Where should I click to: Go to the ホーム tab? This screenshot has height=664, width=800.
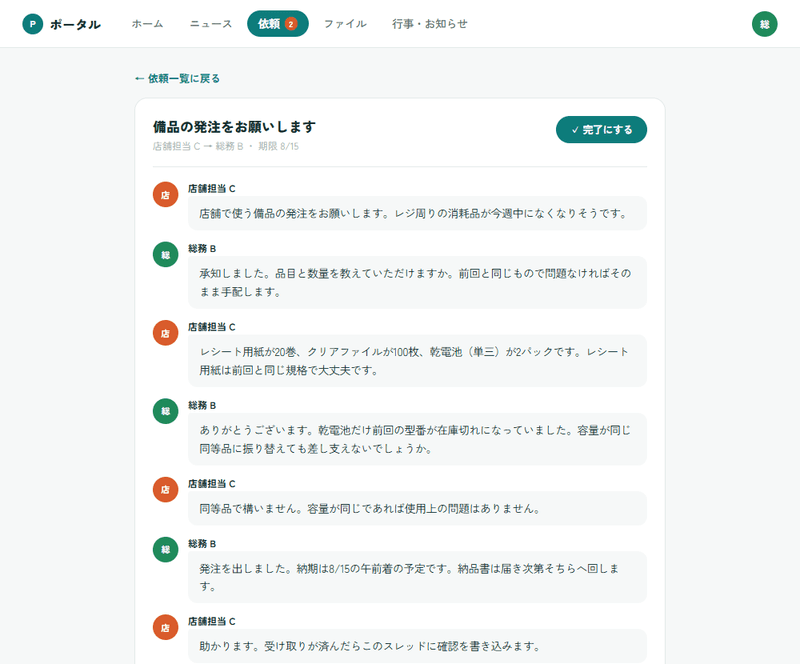[147, 24]
